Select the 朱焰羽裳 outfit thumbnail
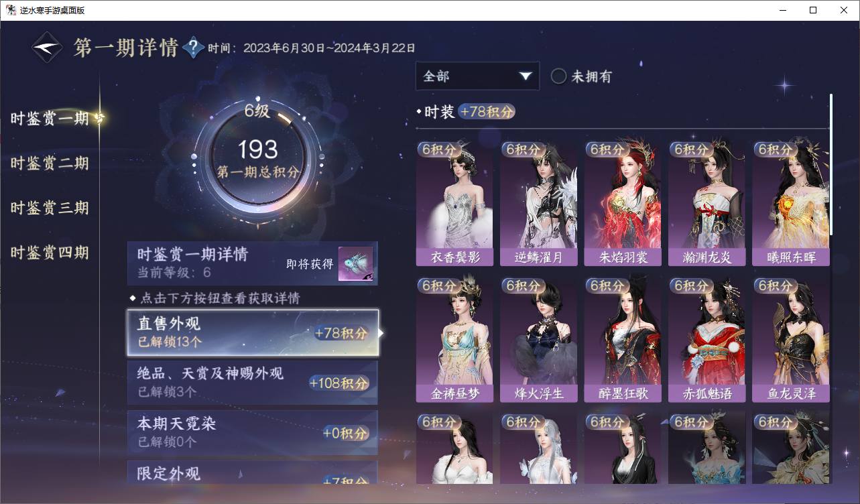 (x=623, y=203)
